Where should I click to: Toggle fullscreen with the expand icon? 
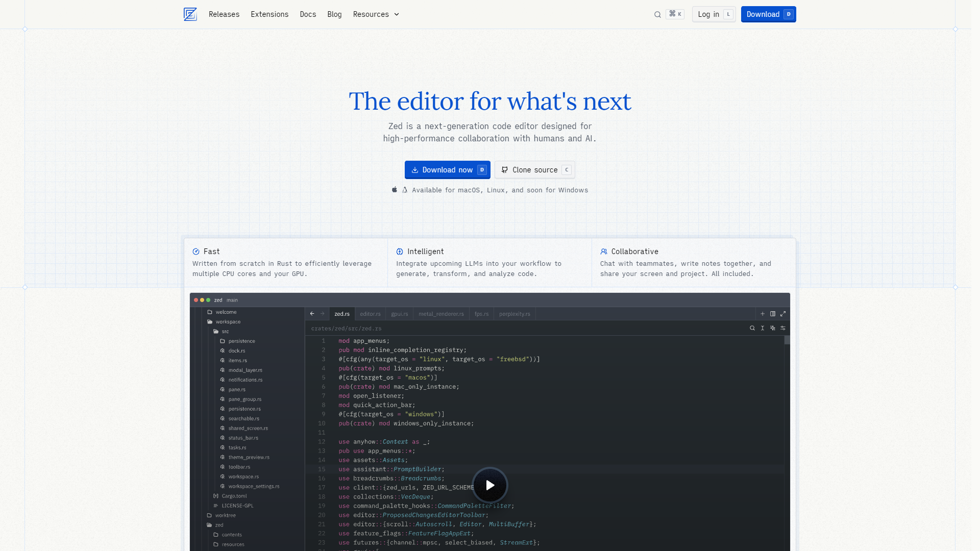pos(783,314)
